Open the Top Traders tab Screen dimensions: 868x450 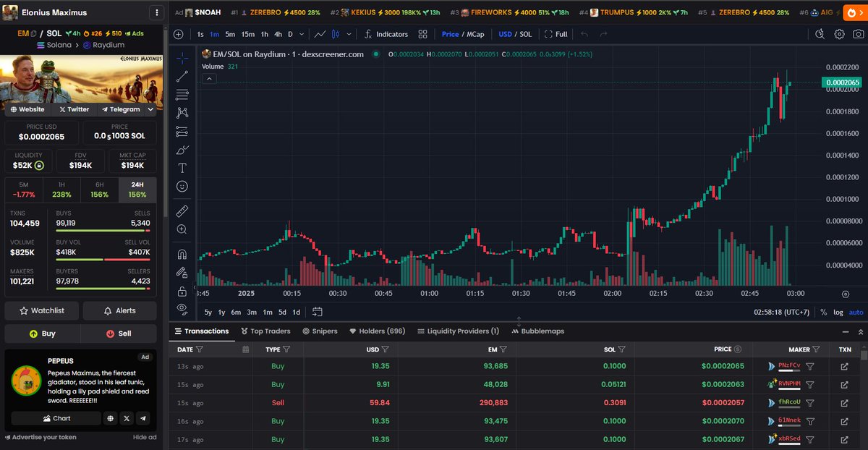pyautogui.click(x=265, y=331)
